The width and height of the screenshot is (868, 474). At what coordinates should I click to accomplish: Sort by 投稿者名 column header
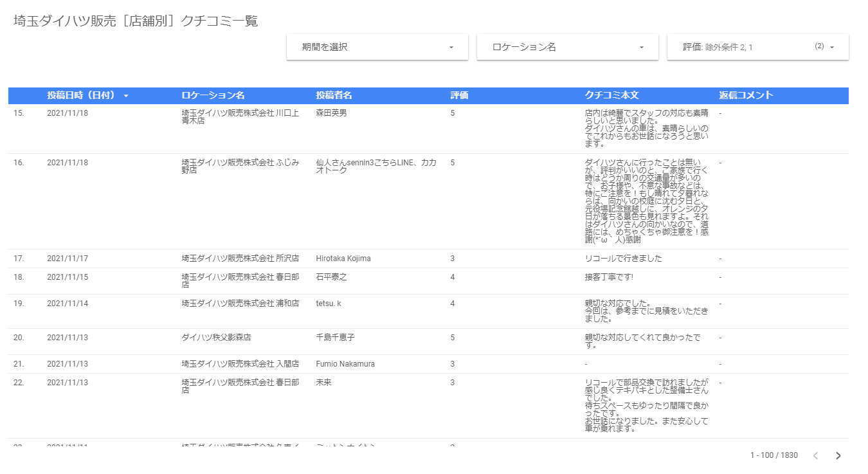334,95
